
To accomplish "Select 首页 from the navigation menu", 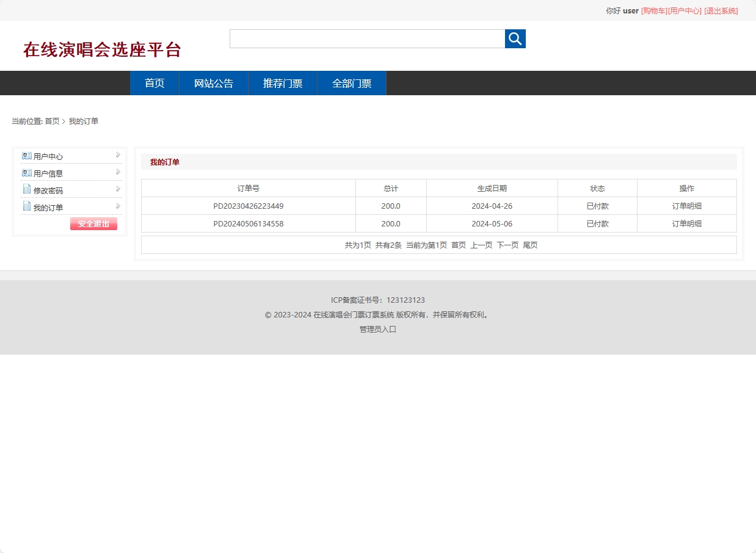I will [154, 83].
